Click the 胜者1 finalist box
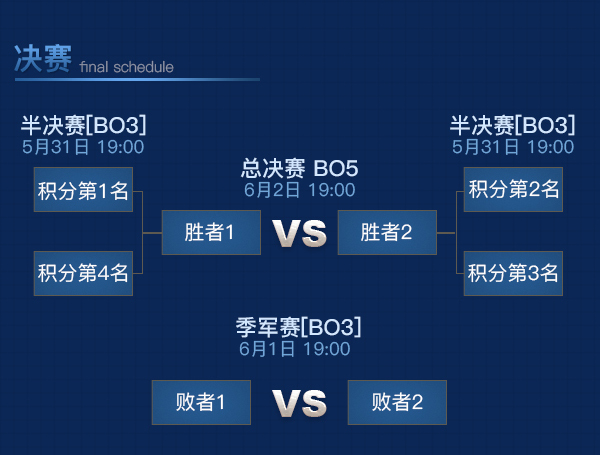600x455 pixels. coord(211,232)
